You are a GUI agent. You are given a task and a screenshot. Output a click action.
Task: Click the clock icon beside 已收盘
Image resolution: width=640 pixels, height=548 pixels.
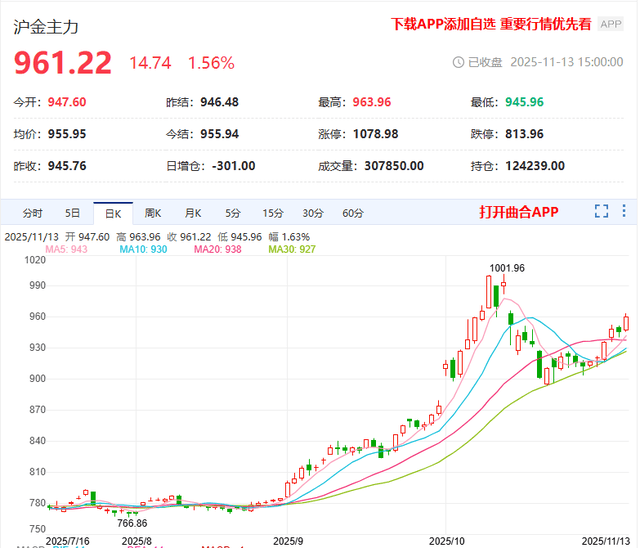[x=459, y=62]
